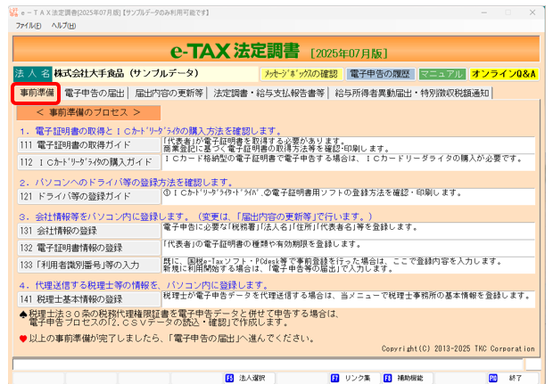Open 電子申告の履歴 button
The image size is (553, 392).
tap(380, 74)
